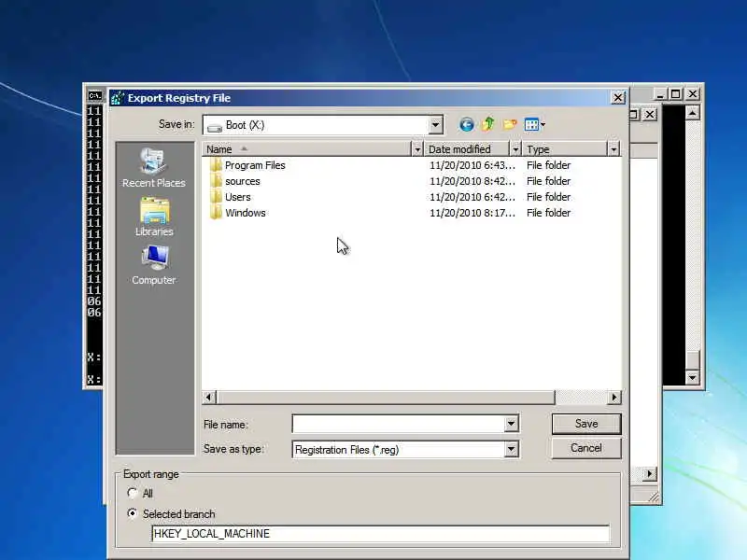Sort by Type column header
The height and width of the screenshot is (560, 747).
point(565,149)
